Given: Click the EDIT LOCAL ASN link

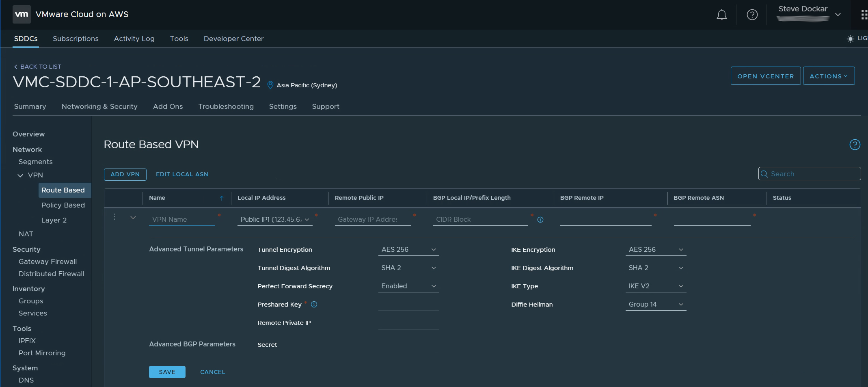Looking at the screenshot, I should tap(182, 174).
